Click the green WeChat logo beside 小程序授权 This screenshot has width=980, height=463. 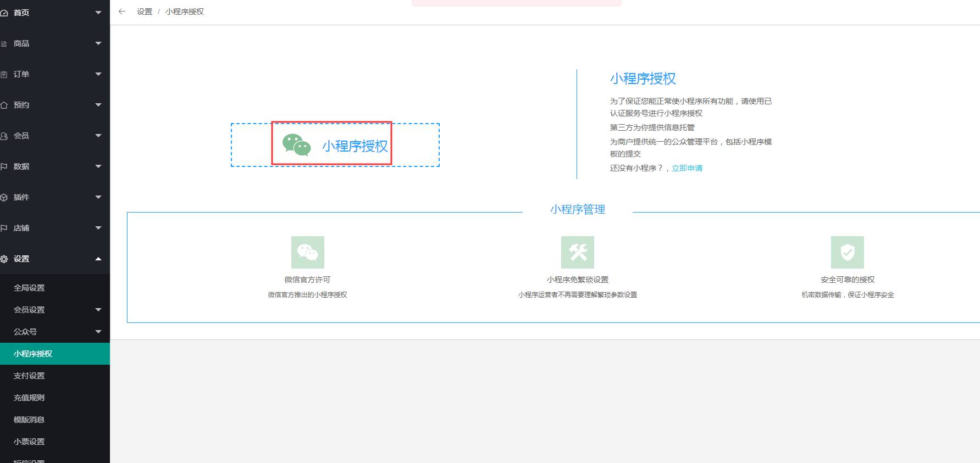click(297, 145)
